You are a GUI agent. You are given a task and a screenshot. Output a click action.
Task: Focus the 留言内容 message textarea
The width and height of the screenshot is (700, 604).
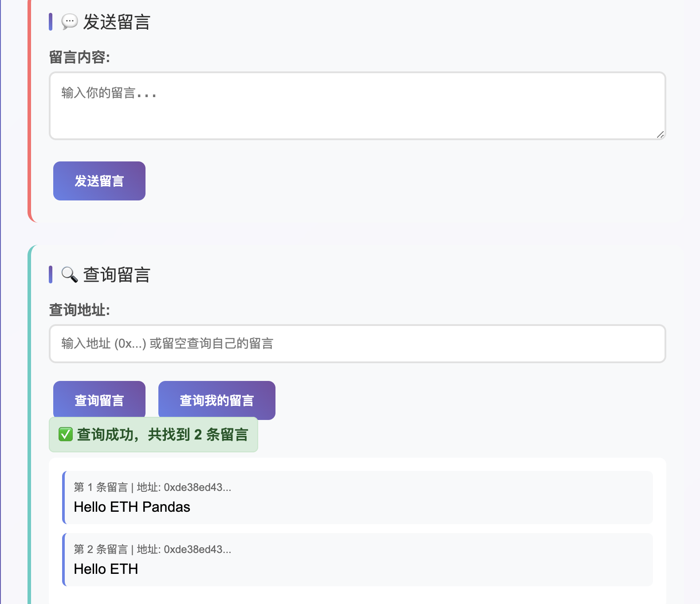358,106
